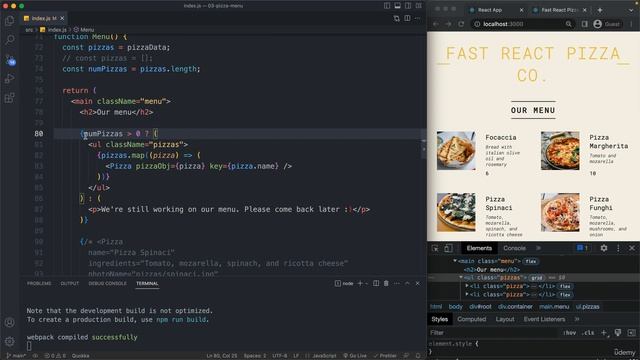Open errors and warnings status item

pos(55,356)
